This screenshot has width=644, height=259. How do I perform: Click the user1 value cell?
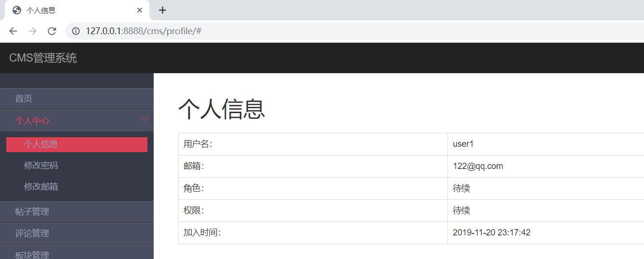coord(546,144)
